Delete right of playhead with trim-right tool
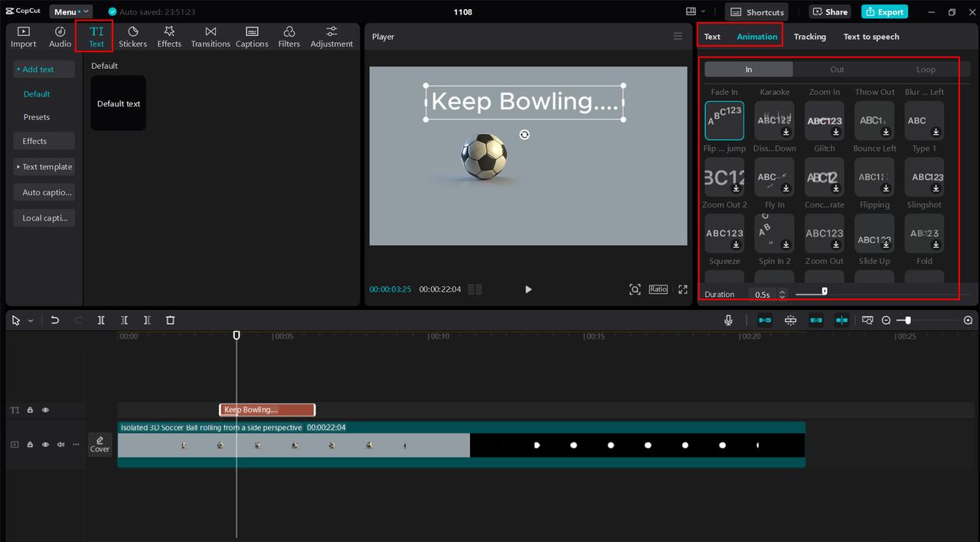This screenshot has height=542, width=980. (x=147, y=320)
